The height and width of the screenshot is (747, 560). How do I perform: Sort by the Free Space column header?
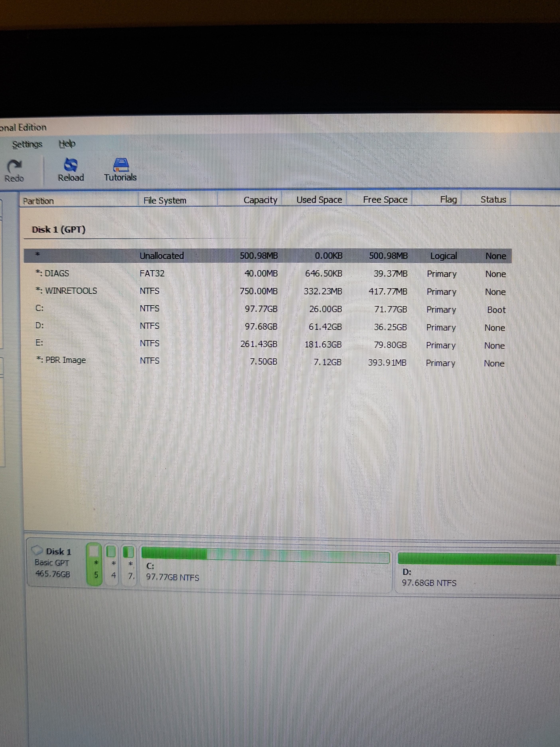pos(380,200)
